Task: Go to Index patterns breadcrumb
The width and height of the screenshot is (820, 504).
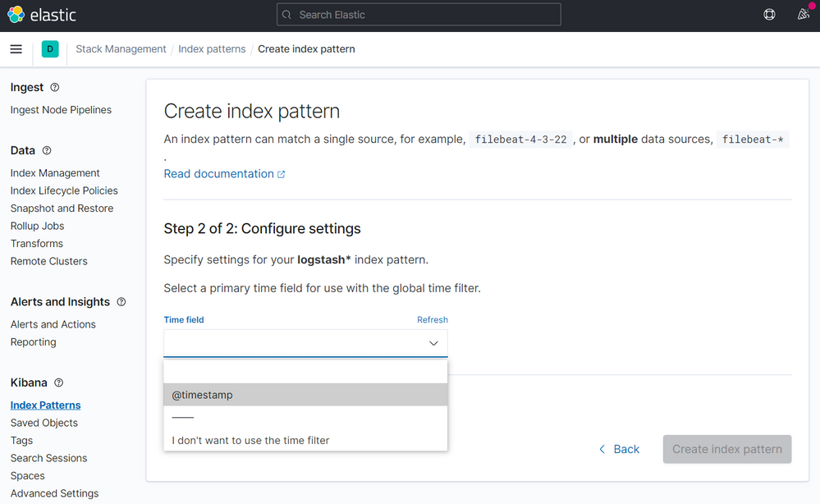Action: [x=212, y=49]
